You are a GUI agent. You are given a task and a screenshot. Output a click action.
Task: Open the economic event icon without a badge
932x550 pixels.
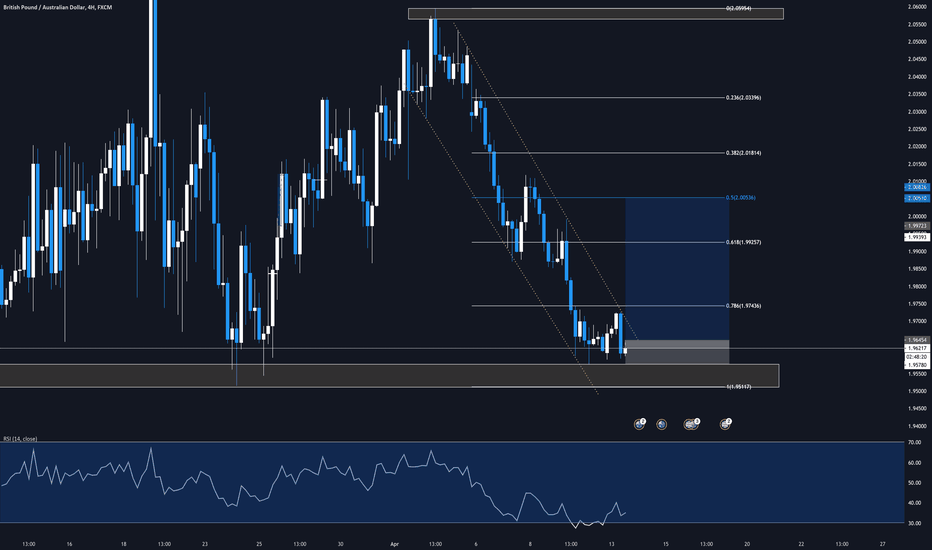[x=661, y=424]
